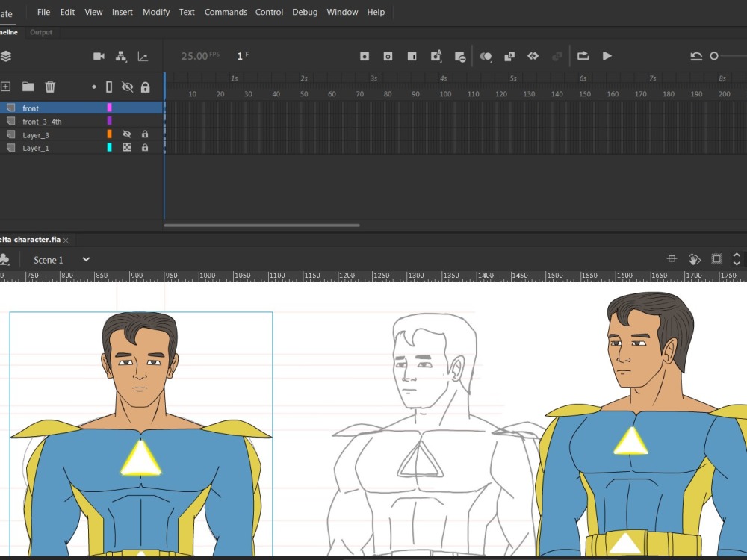Open the File menu
The height and width of the screenshot is (560, 747).
pos(43,12)
